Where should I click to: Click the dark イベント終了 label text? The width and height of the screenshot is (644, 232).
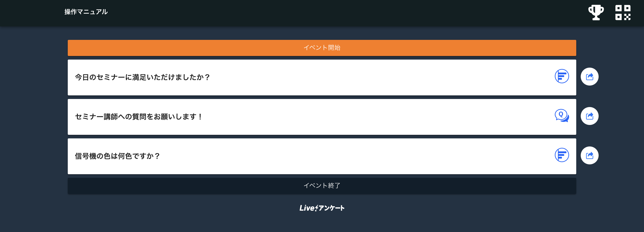click(322, 186)
